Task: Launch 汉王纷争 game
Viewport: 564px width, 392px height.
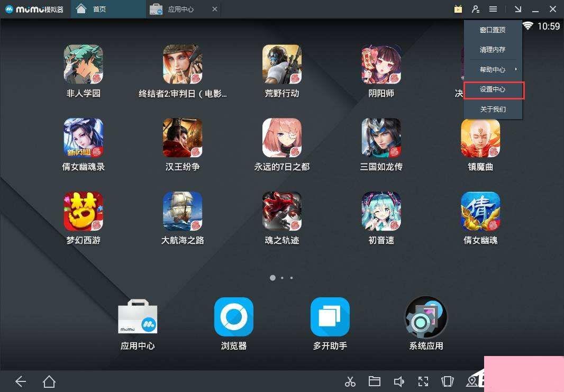Action: click(x=183, y=138)
